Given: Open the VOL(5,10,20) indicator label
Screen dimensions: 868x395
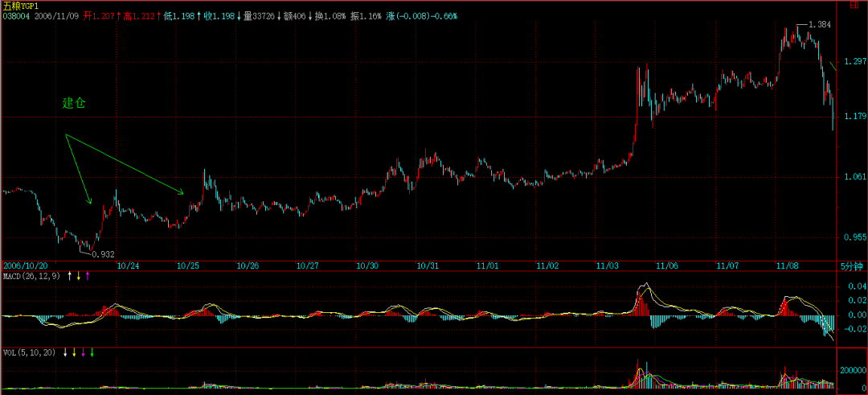Looking at the screenshot, I should coord(30,352).
